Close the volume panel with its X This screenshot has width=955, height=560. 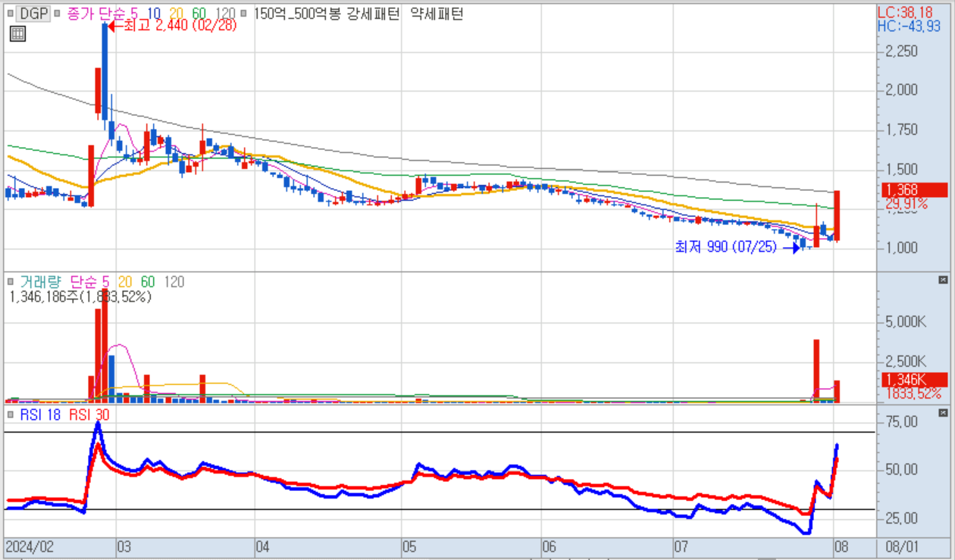point(943,280)
